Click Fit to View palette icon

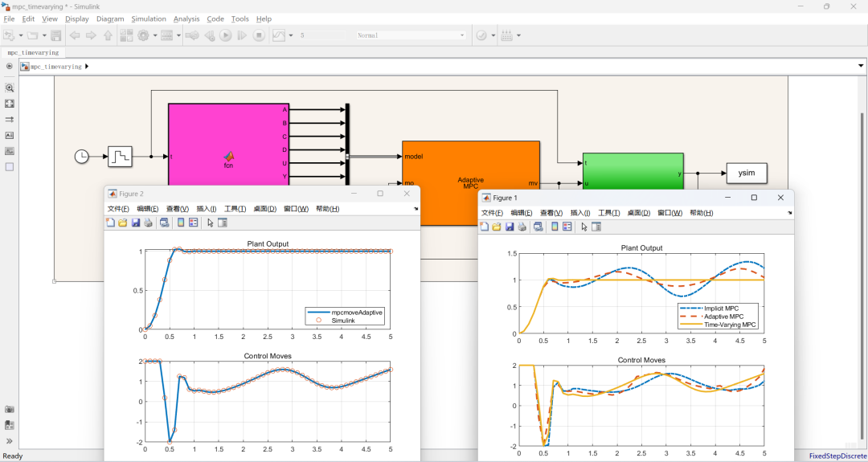pos(10,104)
